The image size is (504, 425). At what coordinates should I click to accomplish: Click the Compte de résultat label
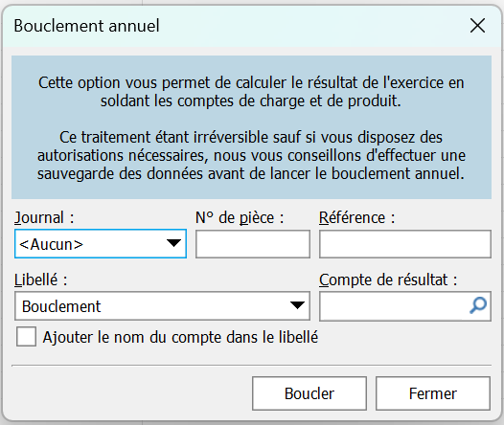(388, 280)
